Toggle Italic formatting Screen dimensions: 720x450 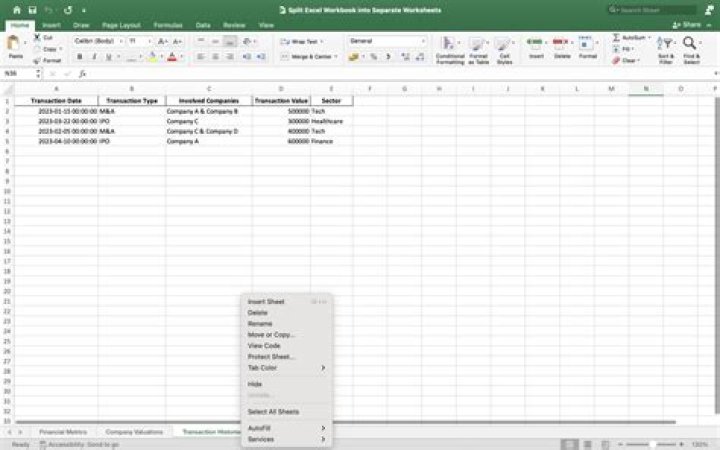point(94,57)
